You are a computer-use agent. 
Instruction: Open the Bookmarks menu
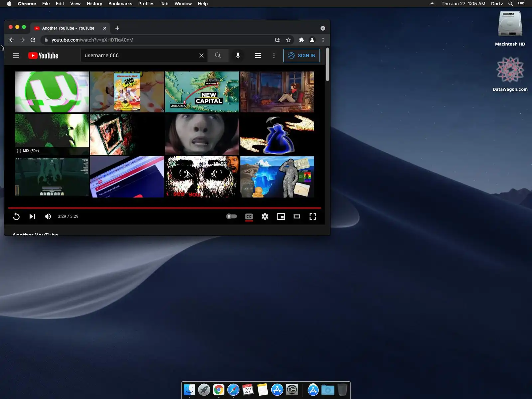(x=120, y=4)
